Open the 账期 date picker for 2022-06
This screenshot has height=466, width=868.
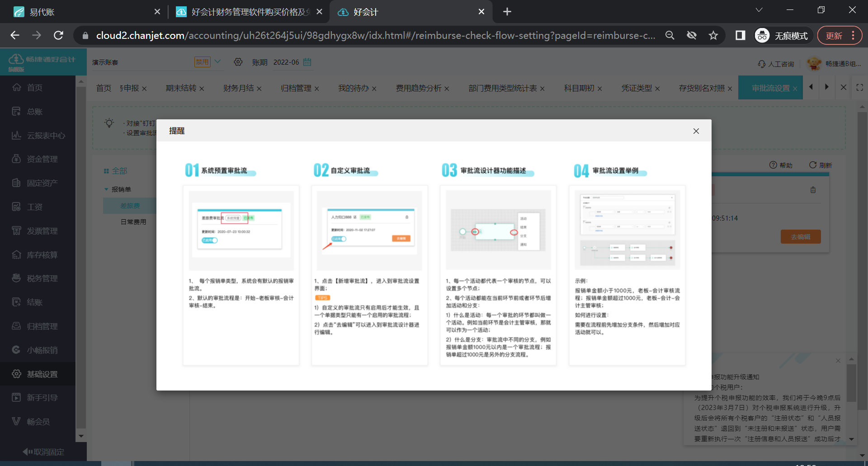click(307, 62)
